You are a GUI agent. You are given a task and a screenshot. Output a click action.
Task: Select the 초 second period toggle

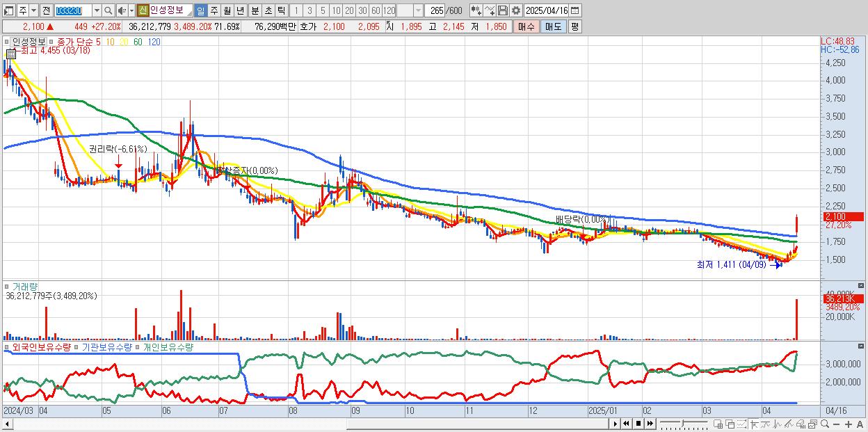click(268, 10)
